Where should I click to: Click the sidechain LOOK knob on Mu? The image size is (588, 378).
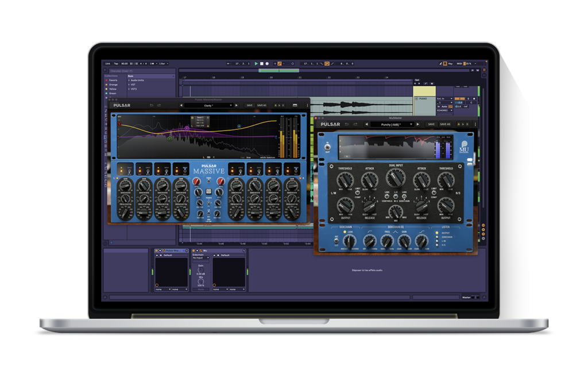pos(349,241)
